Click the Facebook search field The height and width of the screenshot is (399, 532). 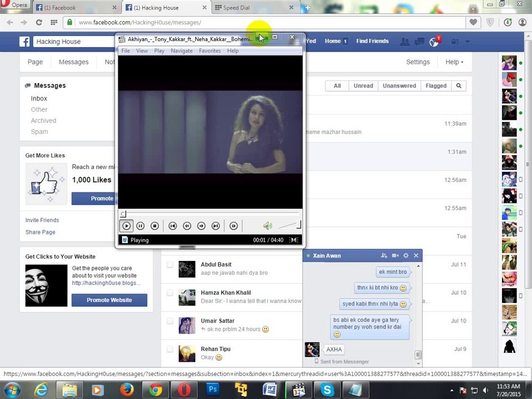tap(75, 42)
